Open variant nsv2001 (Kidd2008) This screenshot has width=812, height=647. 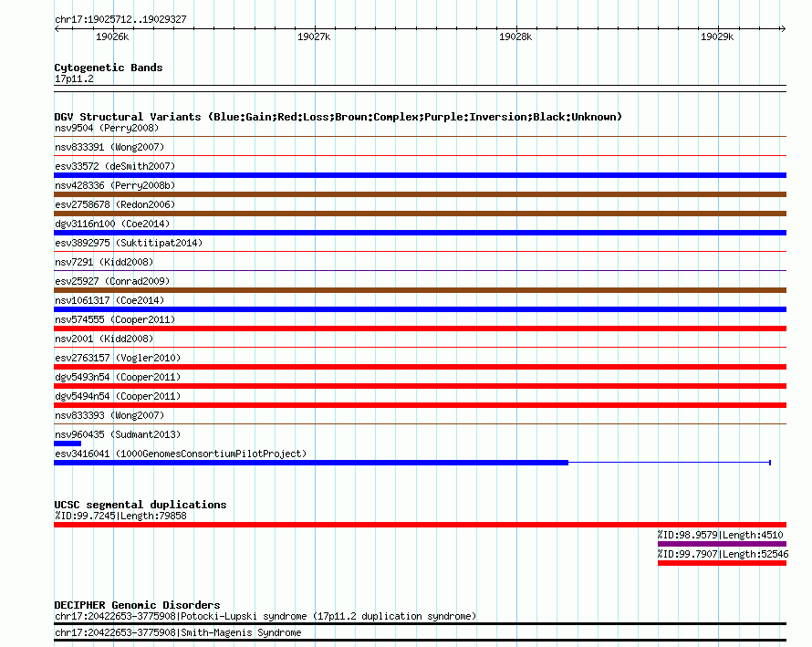(104, 339)
